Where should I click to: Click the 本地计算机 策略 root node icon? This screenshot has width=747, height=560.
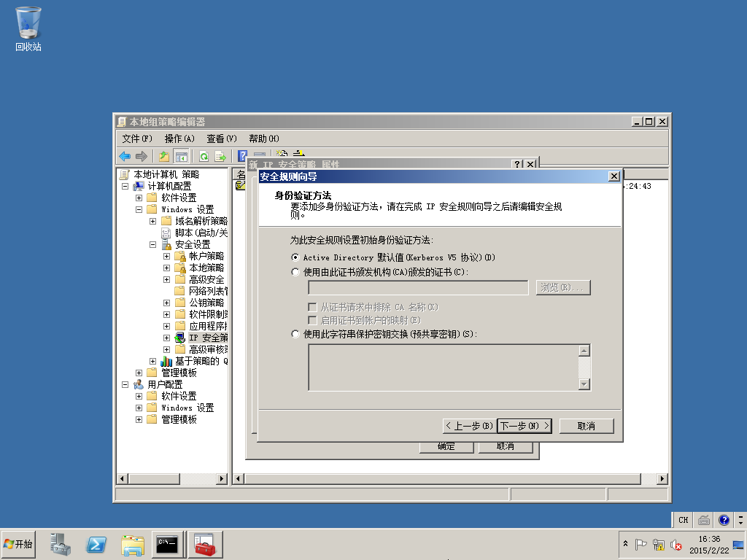(124, 175)
